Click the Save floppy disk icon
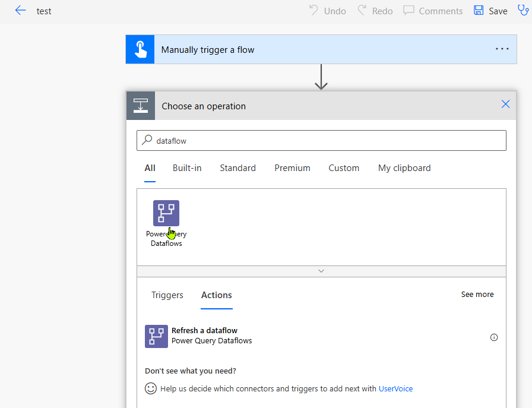Image resolution: width=532 pixels, height=408 pixels. point(479,11)
